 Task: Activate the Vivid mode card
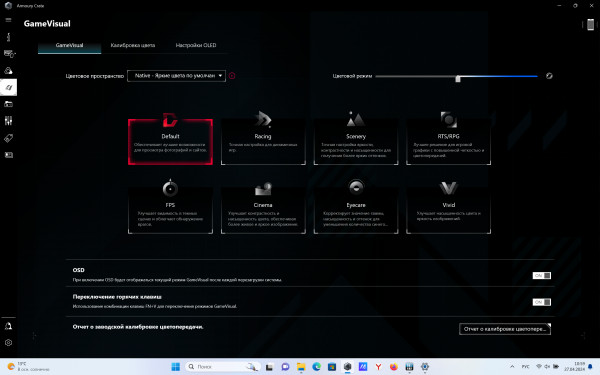[448, 210]
